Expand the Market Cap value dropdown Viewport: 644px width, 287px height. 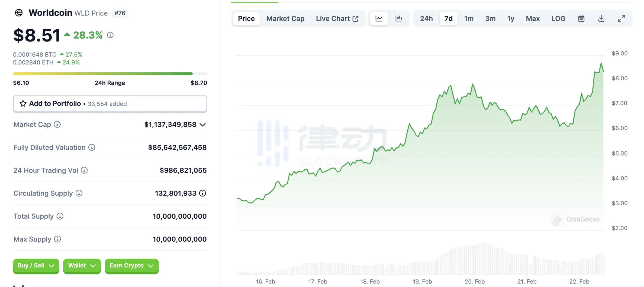click(x=202, y=125)
